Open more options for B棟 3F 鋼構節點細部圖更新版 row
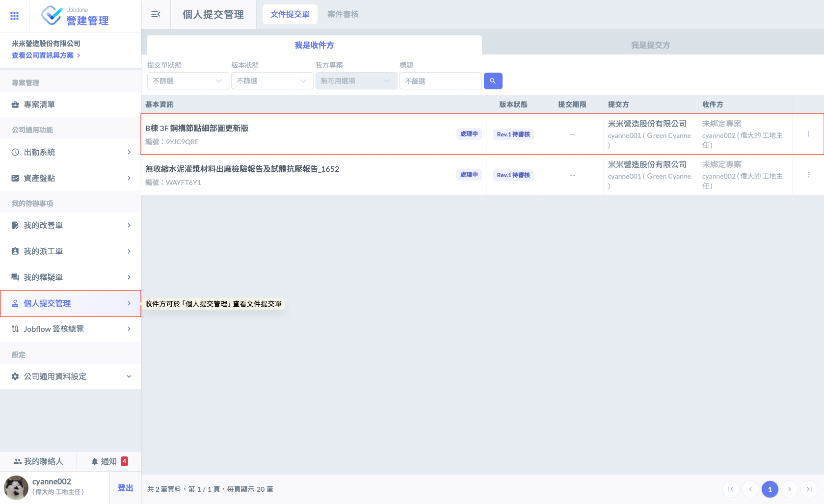The height and width of the screenshot is (504, 824). click(808, 134)
